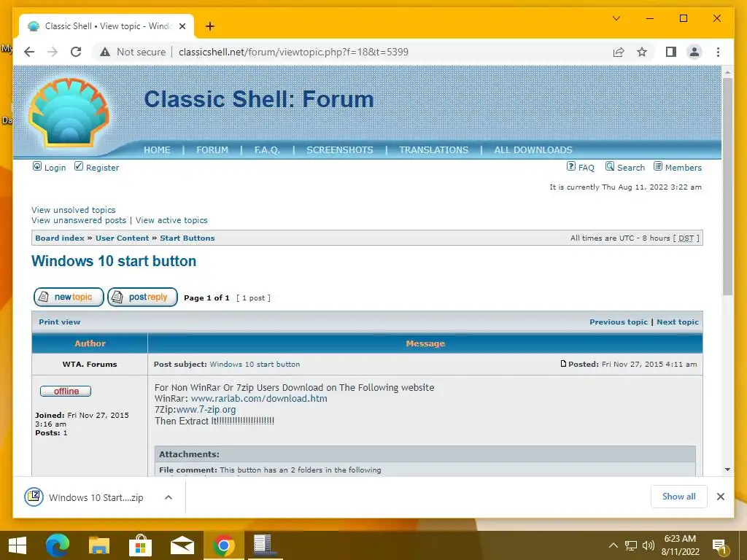Bookmark this tab with star icon
747x560 pixels.
(642, 52)
